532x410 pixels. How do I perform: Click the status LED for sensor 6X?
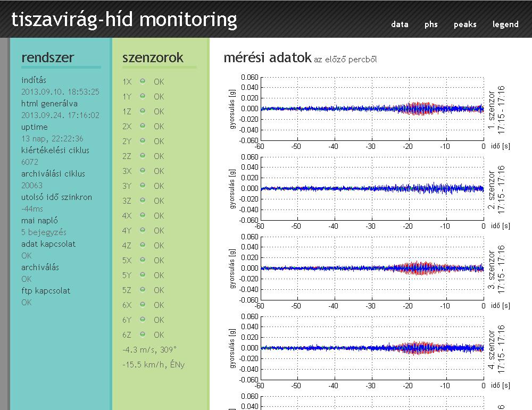[143, 305]
